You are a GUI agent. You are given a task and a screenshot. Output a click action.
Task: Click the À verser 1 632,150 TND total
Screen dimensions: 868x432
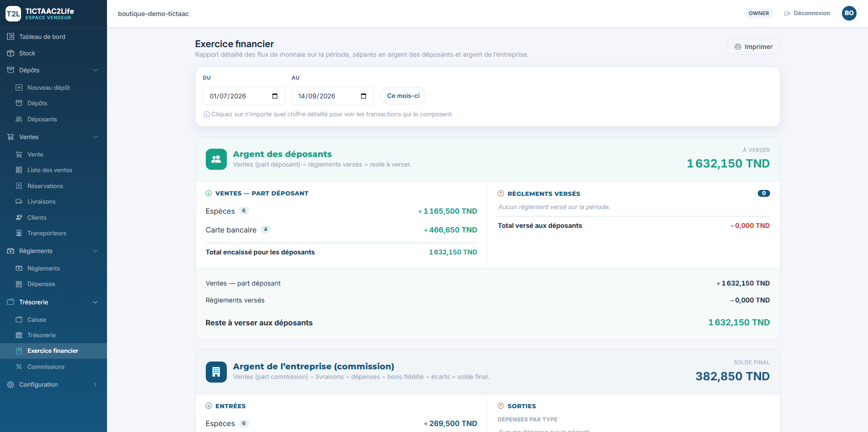click(x=728, y=163)
